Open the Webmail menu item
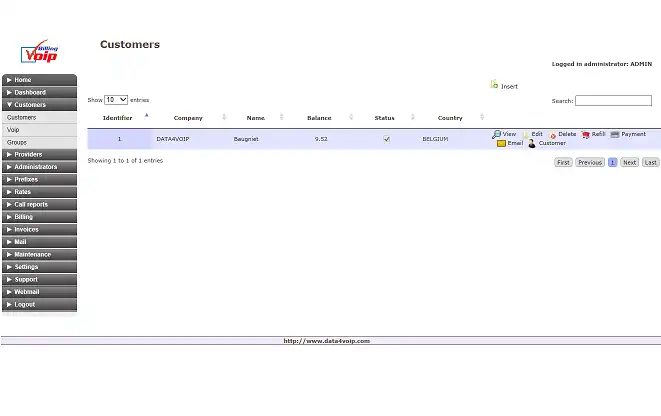Image resolution: width=661 pixels, height=416 pixels. click(x=39, y=292)
